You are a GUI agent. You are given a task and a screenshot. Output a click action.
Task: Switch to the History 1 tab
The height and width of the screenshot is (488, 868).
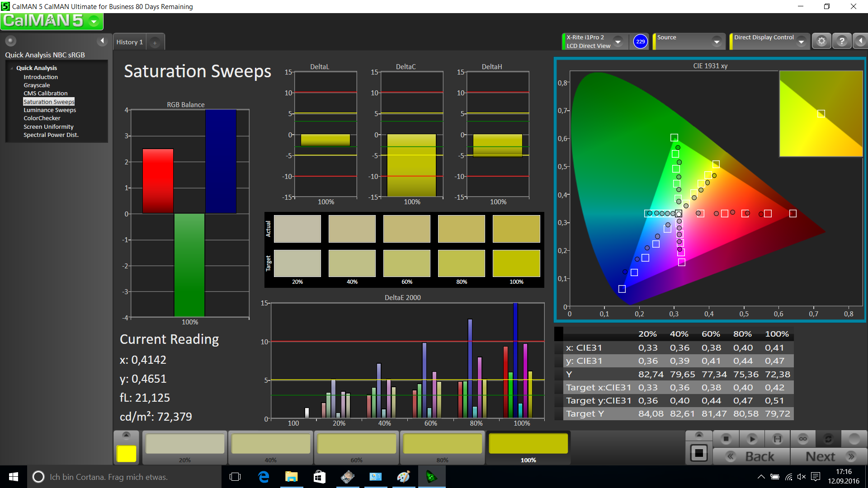click(x=129, y=42)
